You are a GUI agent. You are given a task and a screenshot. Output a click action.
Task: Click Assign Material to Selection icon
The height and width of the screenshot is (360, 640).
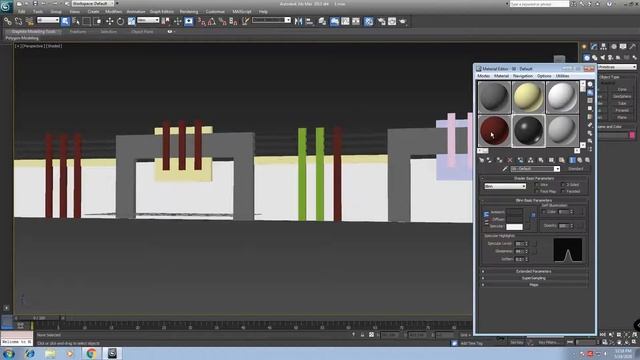coord(499,160)
